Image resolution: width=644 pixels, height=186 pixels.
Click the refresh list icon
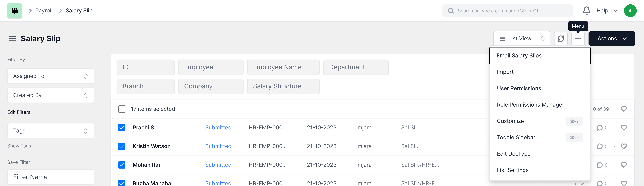[x=561, y=39]
